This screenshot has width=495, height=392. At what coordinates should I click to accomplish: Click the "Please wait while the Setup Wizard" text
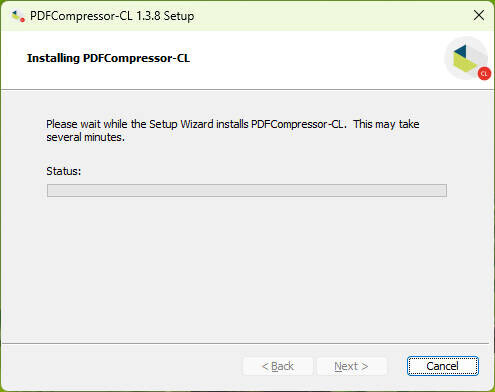click(130, 124)
